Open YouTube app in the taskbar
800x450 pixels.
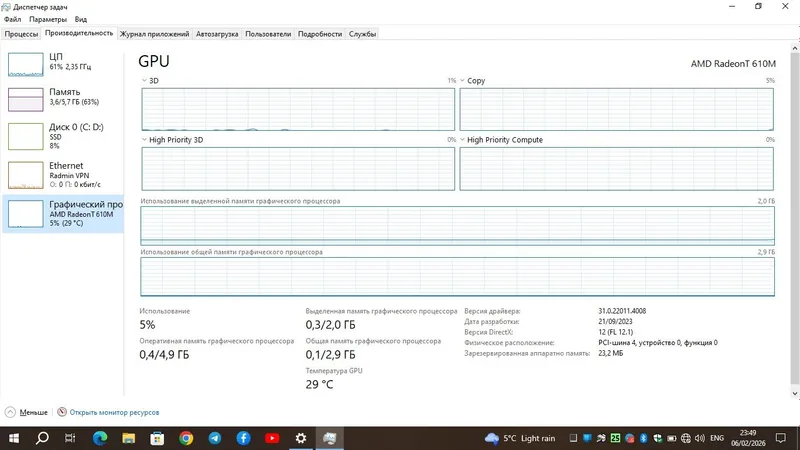tap(272, 438)
